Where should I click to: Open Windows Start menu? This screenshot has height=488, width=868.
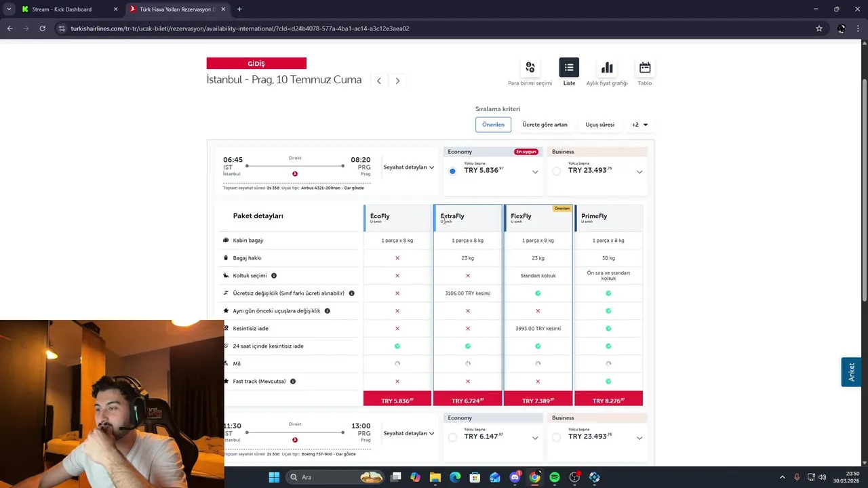pyautogui.click(x=274, y=477)
